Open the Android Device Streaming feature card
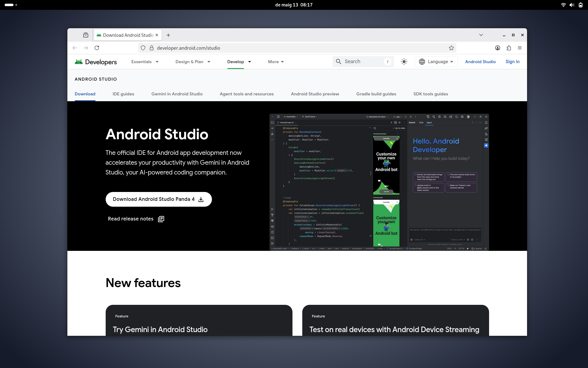The width and height of the screenshot is (588, 368). [x=396, y=320]
